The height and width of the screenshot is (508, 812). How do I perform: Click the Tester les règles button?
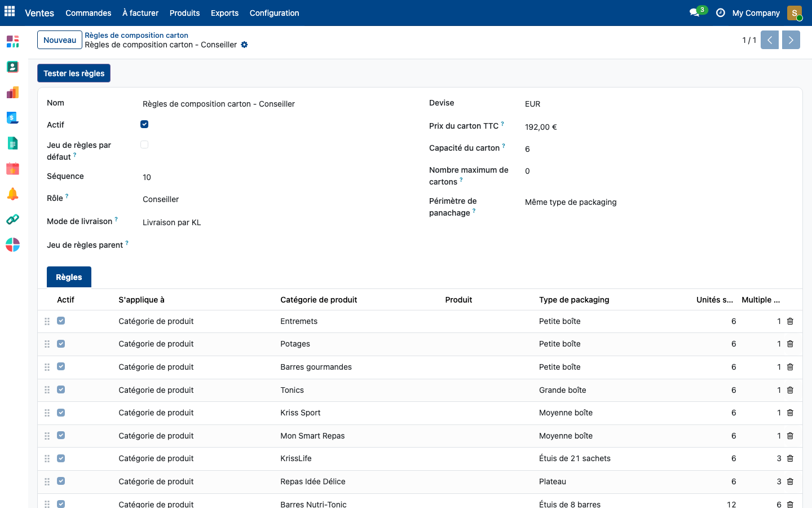coord(74,73)
